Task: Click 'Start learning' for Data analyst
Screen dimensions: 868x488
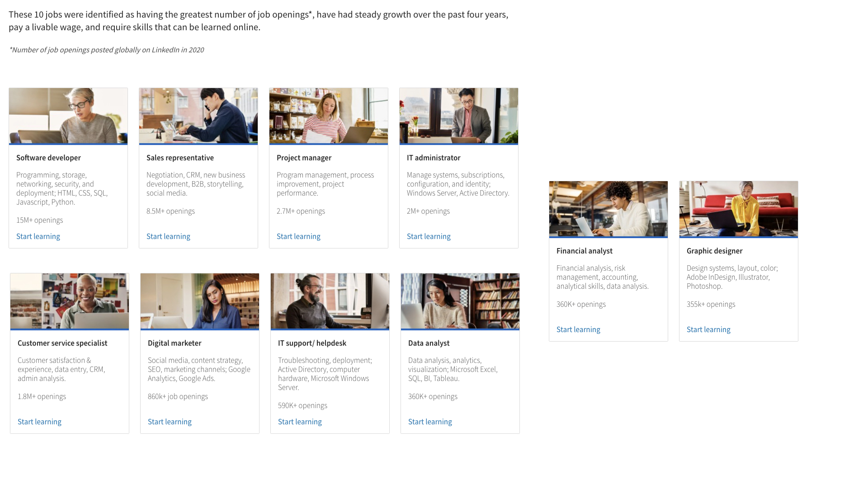Action: [430, 421]
